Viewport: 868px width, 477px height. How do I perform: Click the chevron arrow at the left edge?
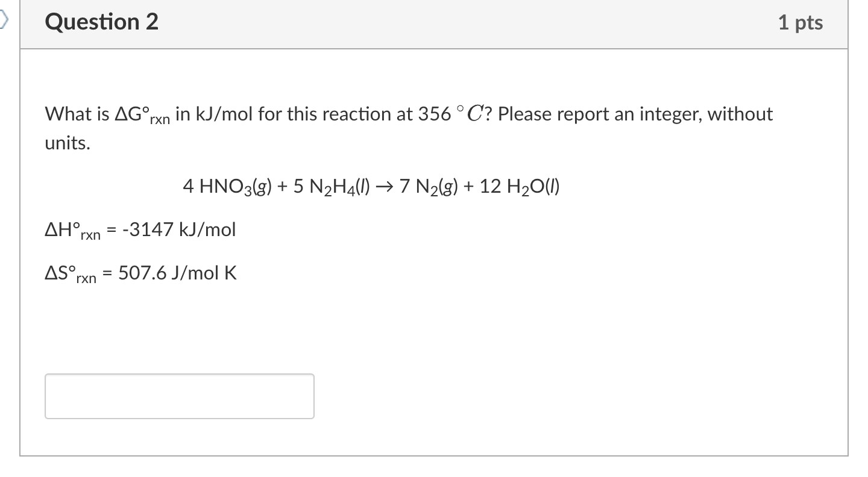tap(4, 18)
